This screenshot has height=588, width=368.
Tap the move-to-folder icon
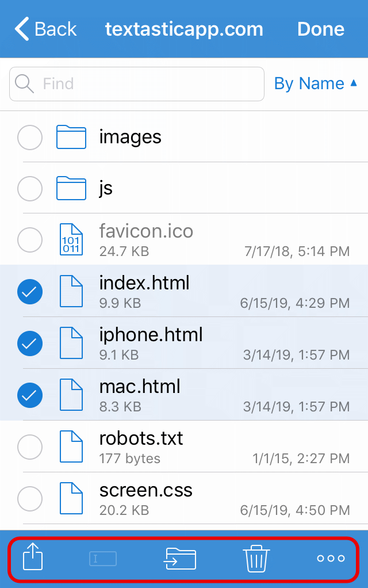(180, 558)
